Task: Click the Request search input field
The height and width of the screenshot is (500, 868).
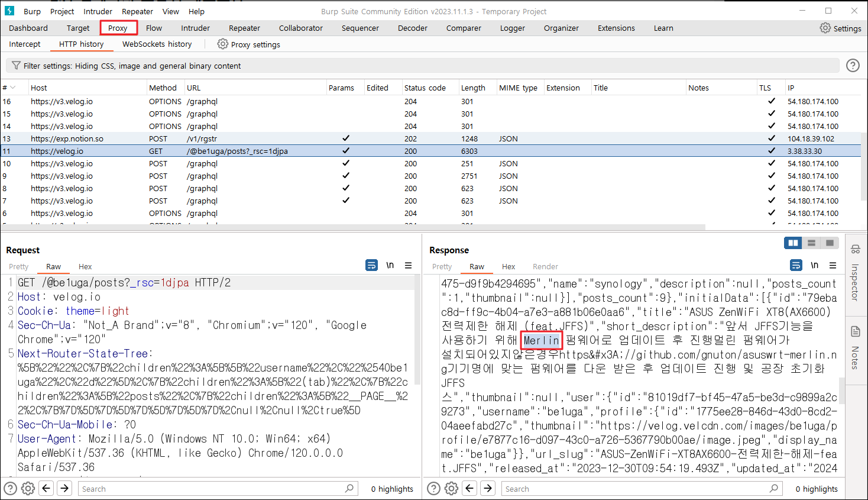Action: click(218, 488)
